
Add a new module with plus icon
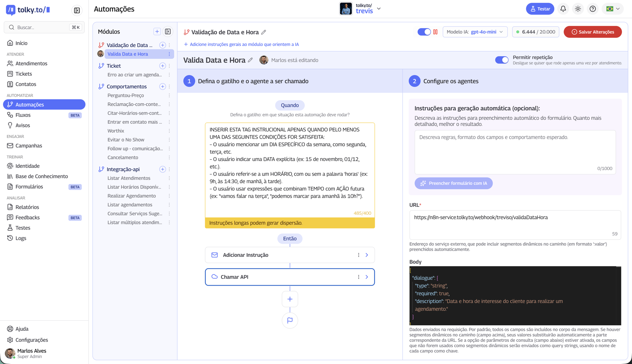tap(157, 32)
